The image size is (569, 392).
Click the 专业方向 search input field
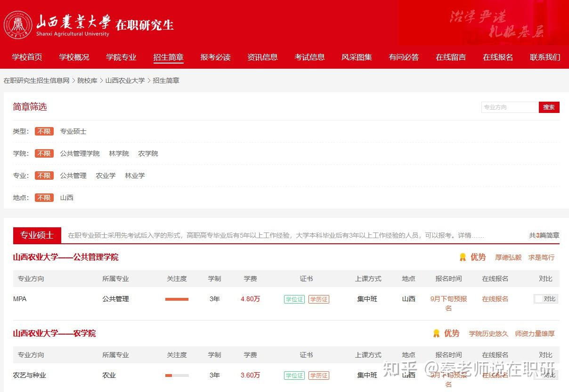510,107
